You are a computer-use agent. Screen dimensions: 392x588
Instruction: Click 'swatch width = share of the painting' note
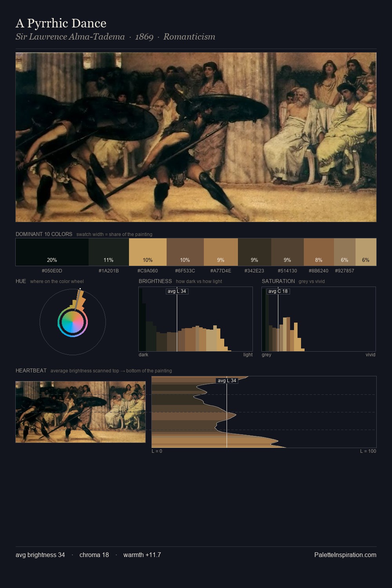[x=114, y=234]
